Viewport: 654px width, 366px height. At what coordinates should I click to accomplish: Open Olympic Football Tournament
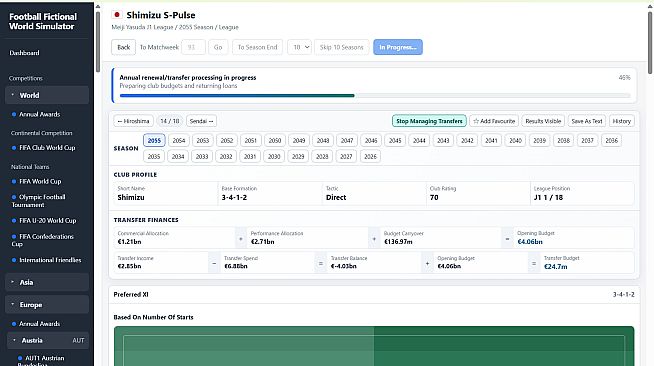pyautogui.click(x=38, y=201)
